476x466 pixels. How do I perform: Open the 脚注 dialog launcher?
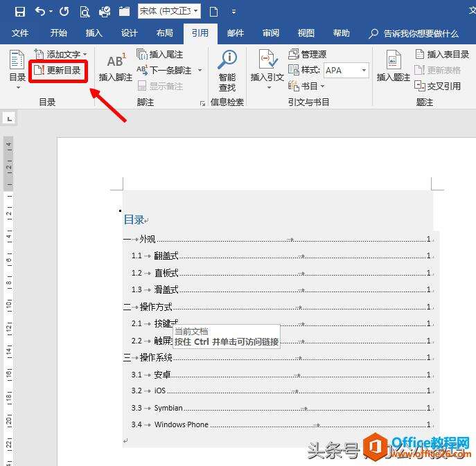(x=202, y=103)
